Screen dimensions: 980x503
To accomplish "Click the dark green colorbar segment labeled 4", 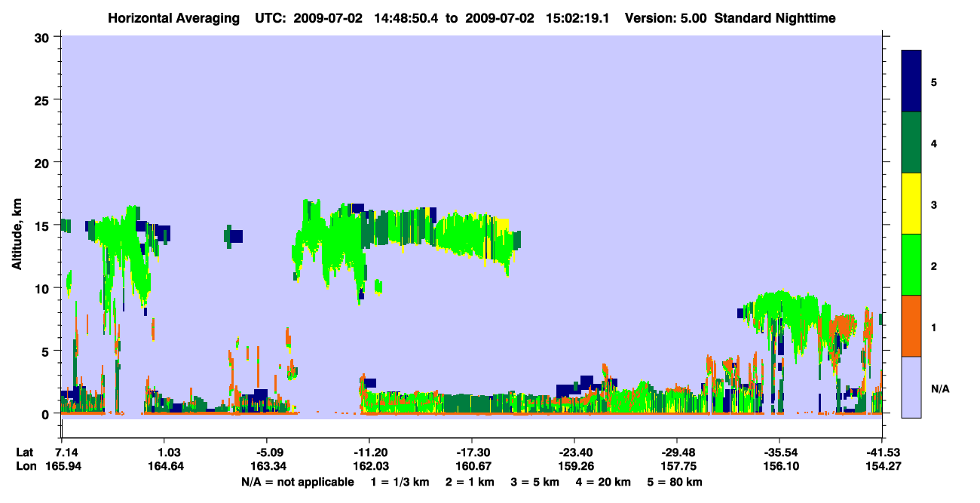I will coord(912,143).
